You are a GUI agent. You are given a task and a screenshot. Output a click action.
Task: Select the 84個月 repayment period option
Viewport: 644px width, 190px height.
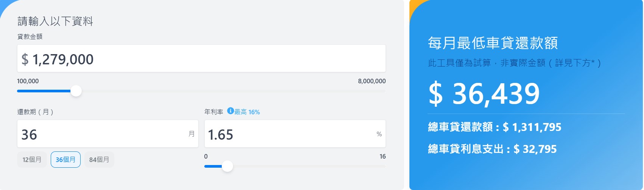coord(99,160)
